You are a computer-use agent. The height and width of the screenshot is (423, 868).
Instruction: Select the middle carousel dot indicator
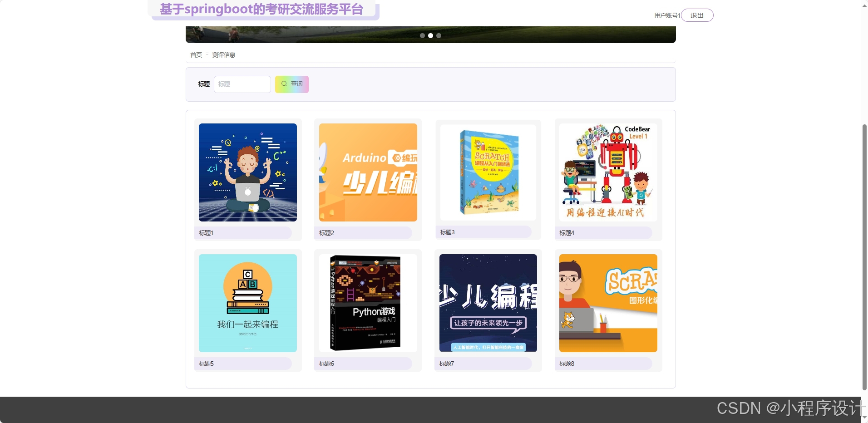[x=430, y=35]
